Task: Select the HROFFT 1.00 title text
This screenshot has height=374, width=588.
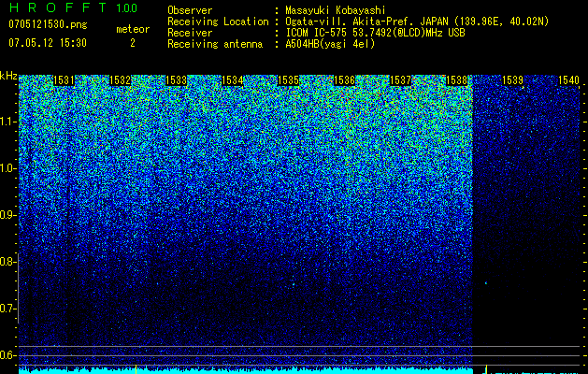Action: pos(73,7)
